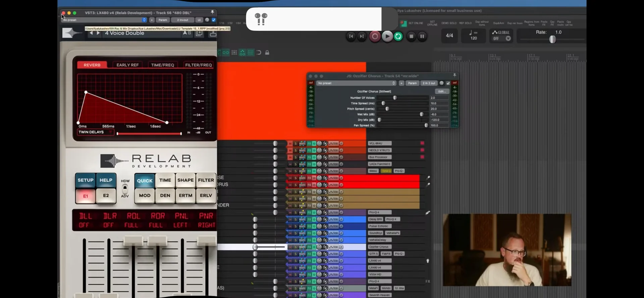Bypass Ozzifier Chorus using its checkbox
644x298 pixels.
tap(448, 83)
